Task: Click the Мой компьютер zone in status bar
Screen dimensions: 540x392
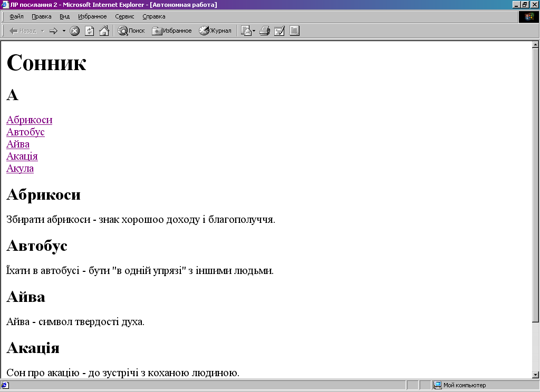Action: [x=459, y=385]
